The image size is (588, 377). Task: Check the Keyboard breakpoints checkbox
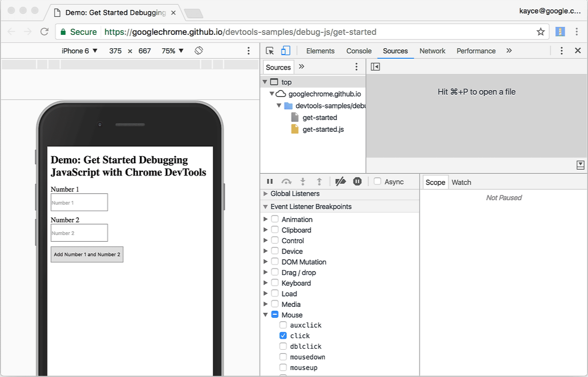click(275, 283)
